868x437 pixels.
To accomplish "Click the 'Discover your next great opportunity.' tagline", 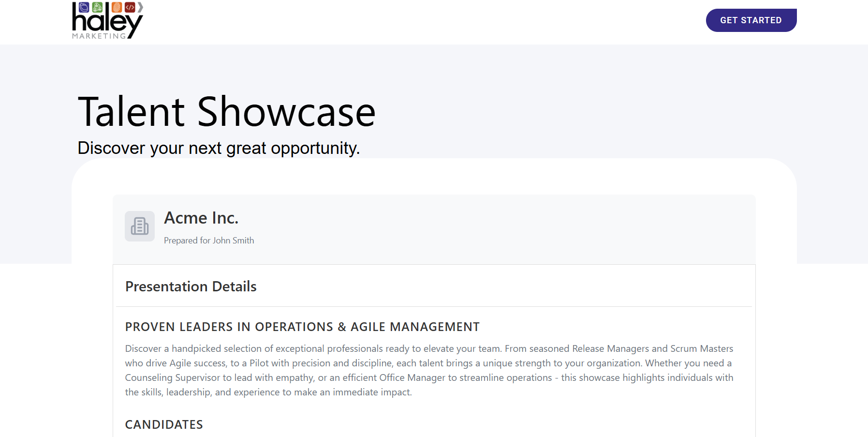I will coord(219,148).
